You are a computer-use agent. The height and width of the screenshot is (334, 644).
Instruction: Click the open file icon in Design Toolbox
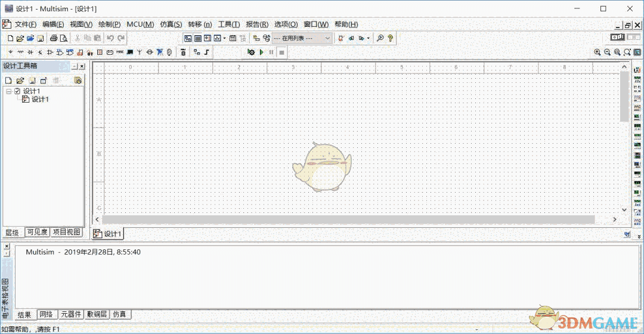(20, 81)
